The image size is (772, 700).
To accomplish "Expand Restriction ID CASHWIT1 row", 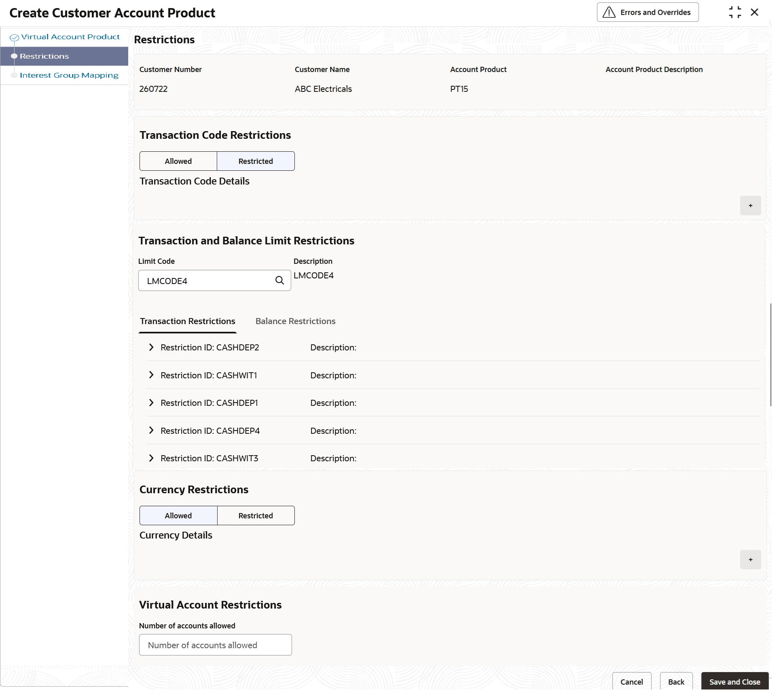I will 151,375.
